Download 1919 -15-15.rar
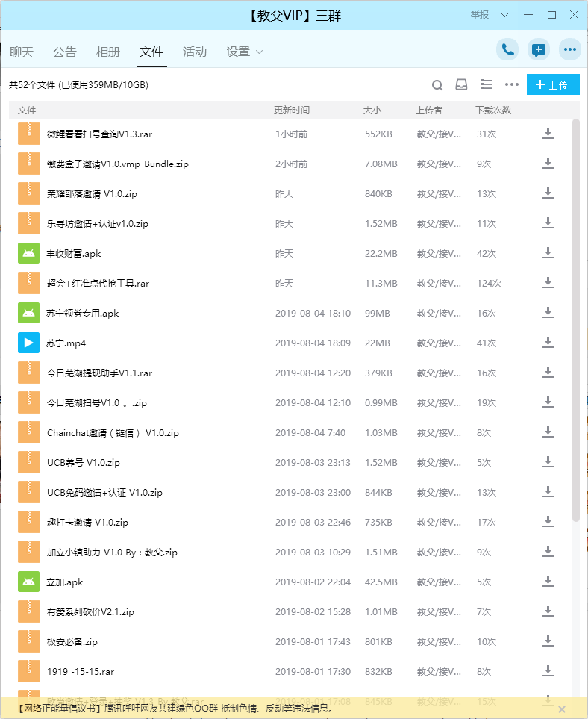588x719 pixels. (548, 671)
